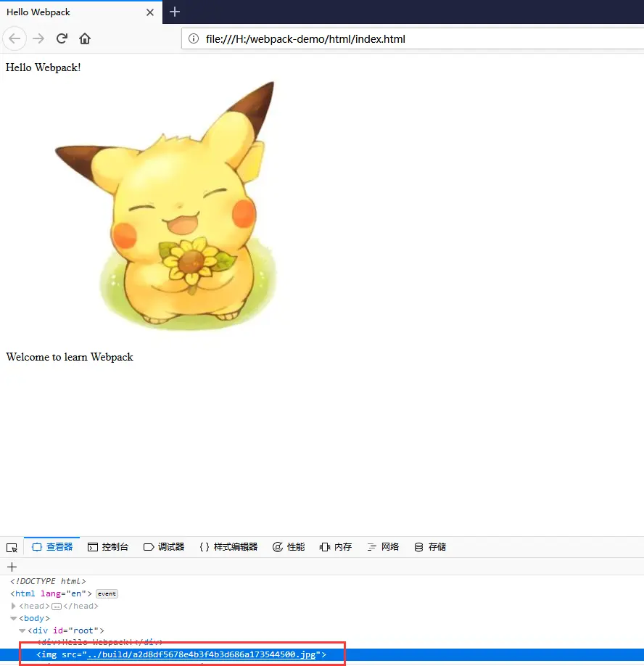
Task: Open the img src build jpg link
Action: pyautogui.click(x=201, y=654)
